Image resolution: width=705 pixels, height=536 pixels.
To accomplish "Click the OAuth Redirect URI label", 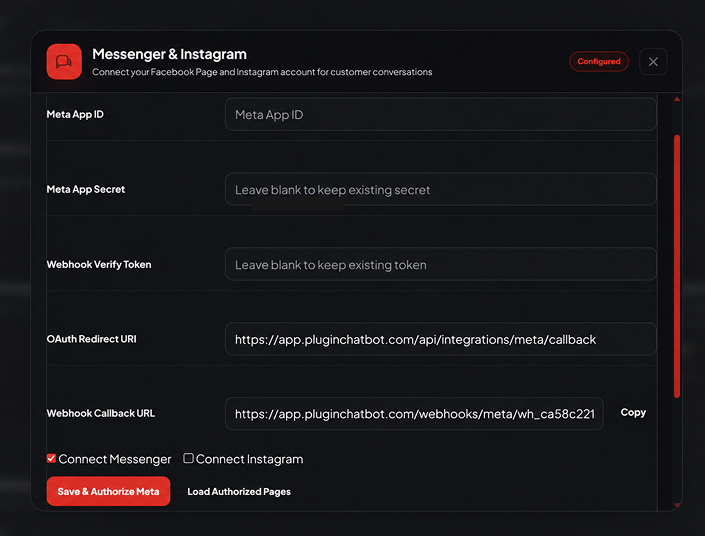I will 91,339.
